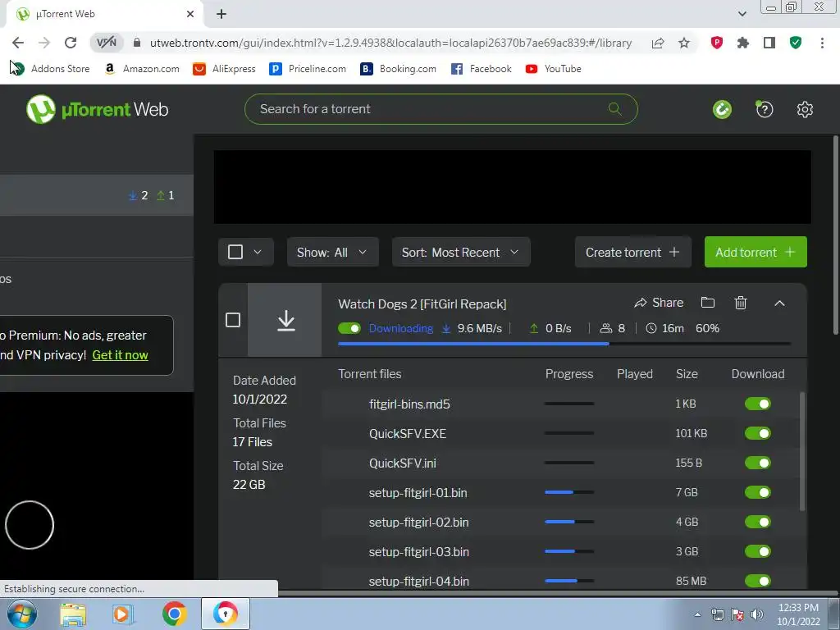840x630 pixels.
Task: Open Chrome from the taskbar
Action: point(174,614)
